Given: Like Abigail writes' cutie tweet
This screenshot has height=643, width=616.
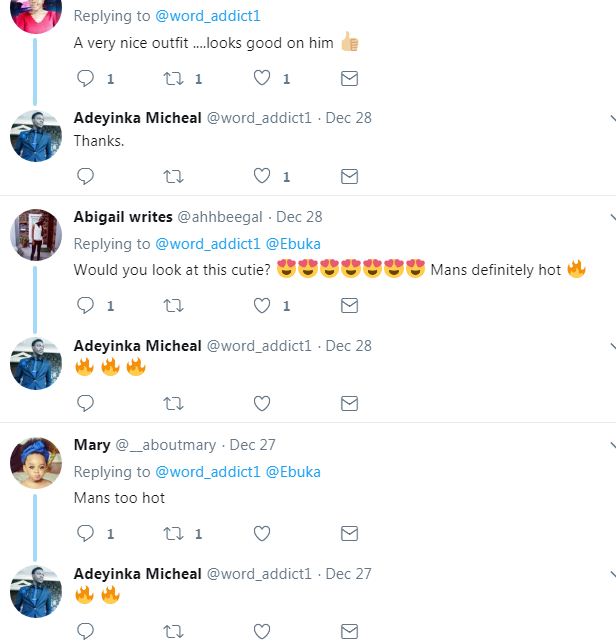Looking at the screenshot, I should [x=262, y=305].
